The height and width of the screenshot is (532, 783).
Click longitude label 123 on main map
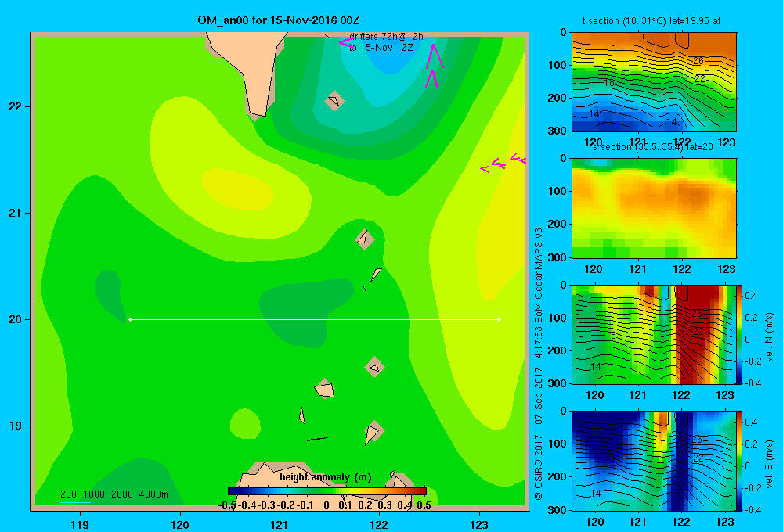click(479, 524)
